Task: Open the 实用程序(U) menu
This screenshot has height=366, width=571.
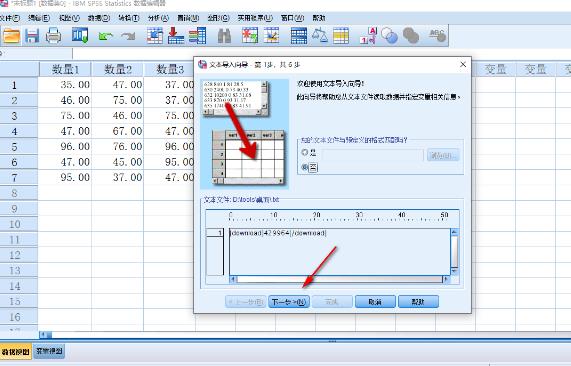Action: point(255,18)
